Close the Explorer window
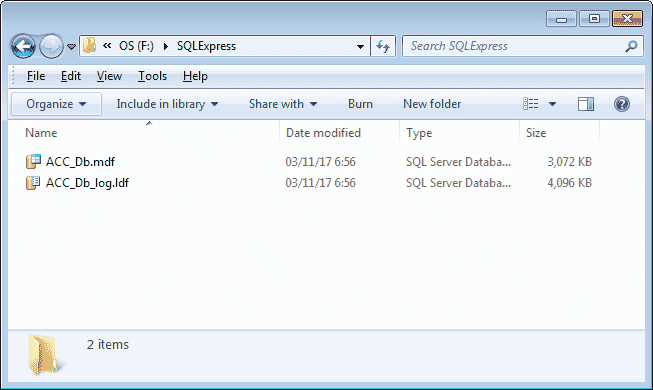Viewport: 653px width, 390px height. click(x=627, y=19)
